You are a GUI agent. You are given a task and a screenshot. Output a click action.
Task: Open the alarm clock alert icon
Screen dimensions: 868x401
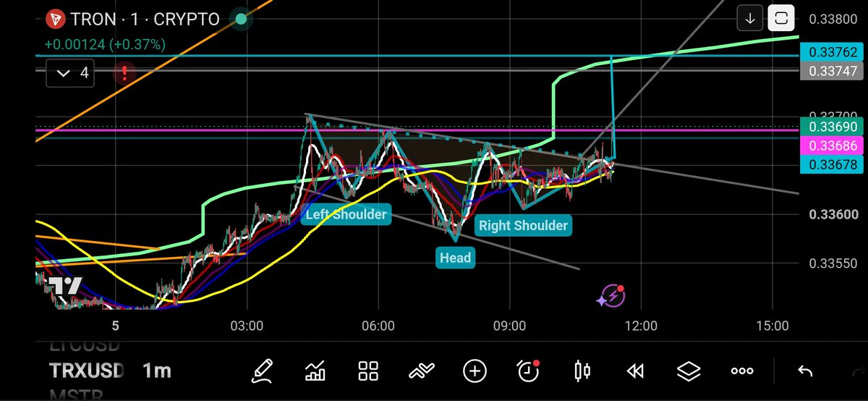click(529, 371)
